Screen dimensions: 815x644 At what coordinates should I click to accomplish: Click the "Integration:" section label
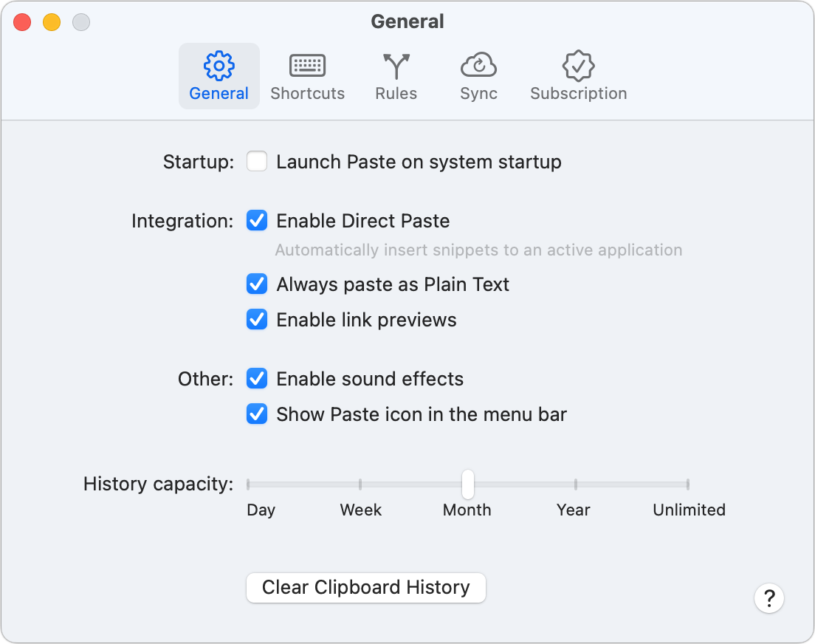click(182, 221)
